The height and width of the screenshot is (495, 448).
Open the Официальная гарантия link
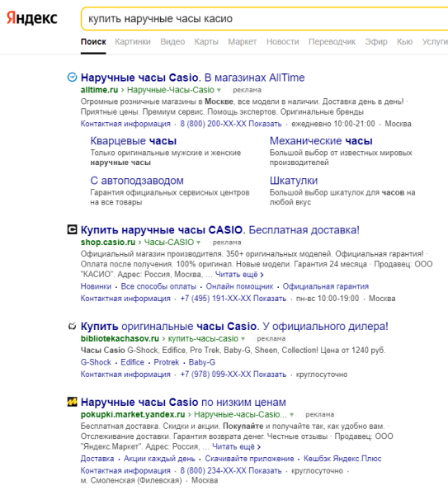(x=326, y=286)
